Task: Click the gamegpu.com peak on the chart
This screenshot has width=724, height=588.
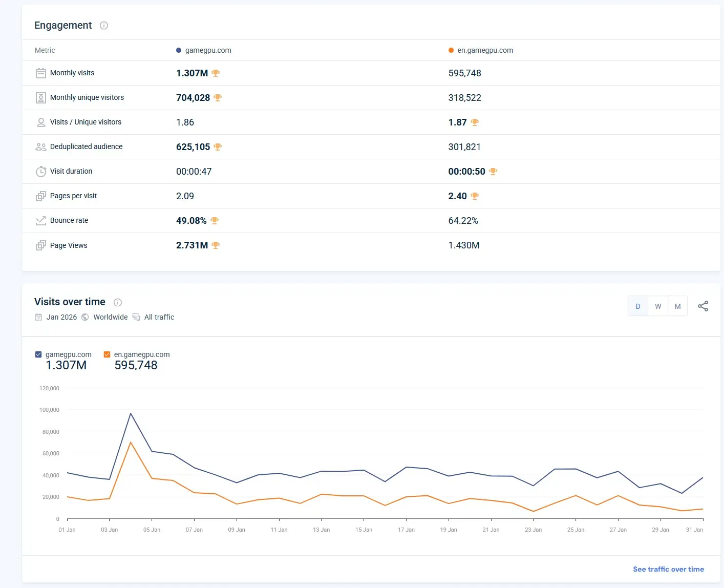Action: click(131, 413)
